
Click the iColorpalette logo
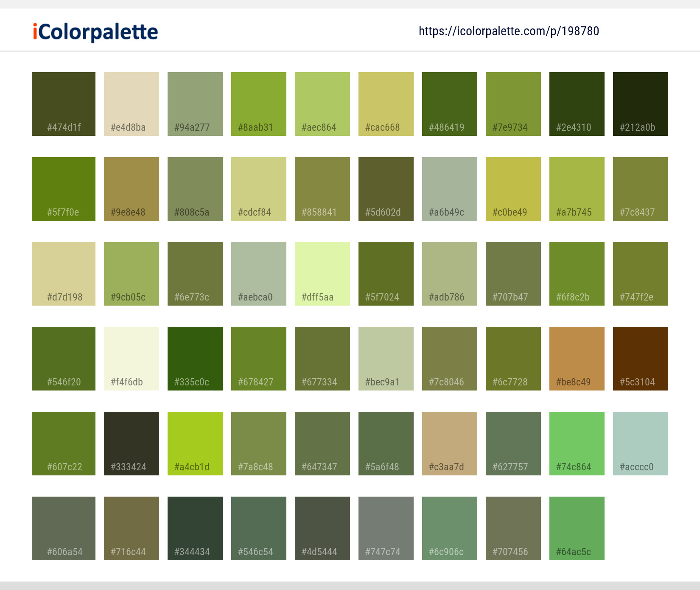click(95, 32)
